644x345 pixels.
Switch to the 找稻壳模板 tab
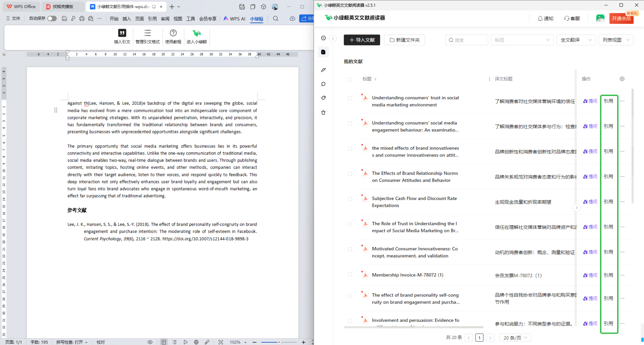tap(63, 7)
